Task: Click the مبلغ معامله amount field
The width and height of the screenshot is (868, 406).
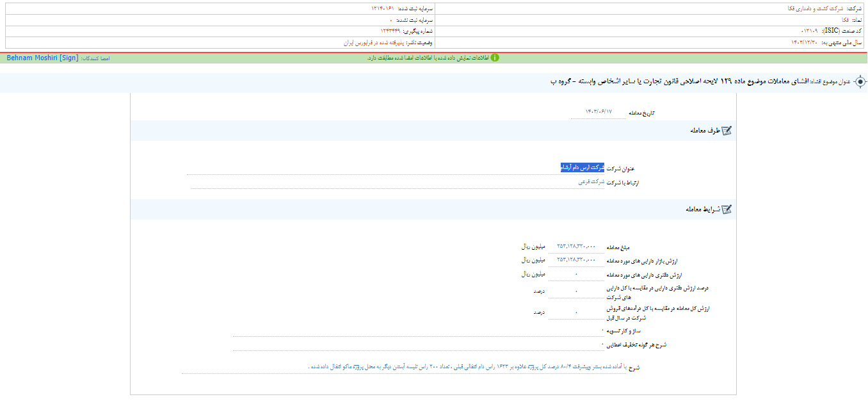Action: [x=575, y=246]
